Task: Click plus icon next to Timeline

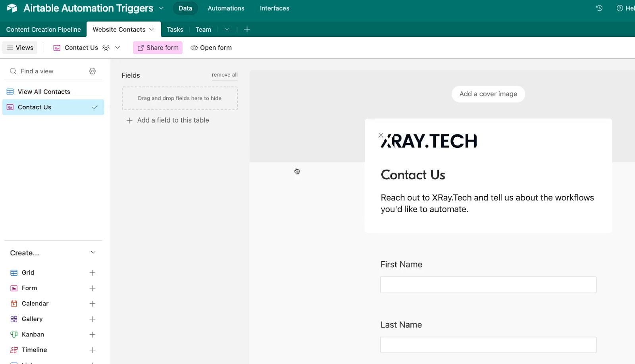Action: pyautogui.click(x=92, y=350)
